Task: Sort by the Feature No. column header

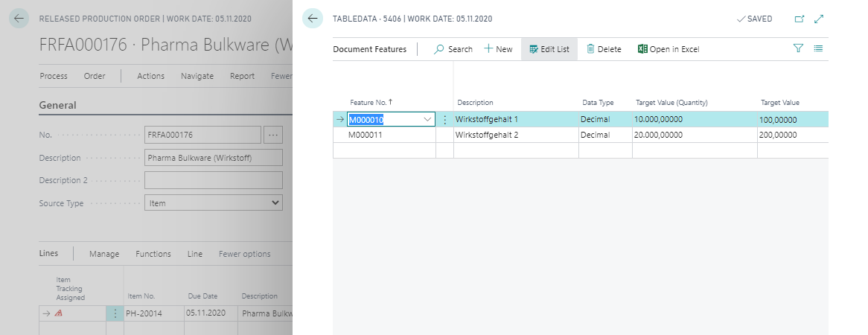Action: (x=371, y=103)
